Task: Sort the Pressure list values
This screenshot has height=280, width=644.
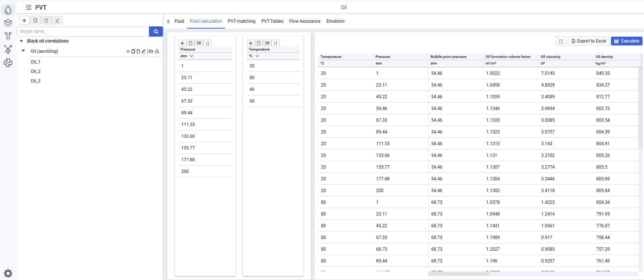Action: click(207, 43)
